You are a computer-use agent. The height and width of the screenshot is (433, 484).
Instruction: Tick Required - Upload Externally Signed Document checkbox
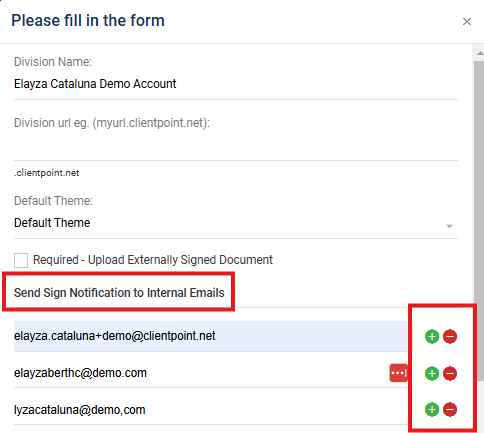point(21,260)
